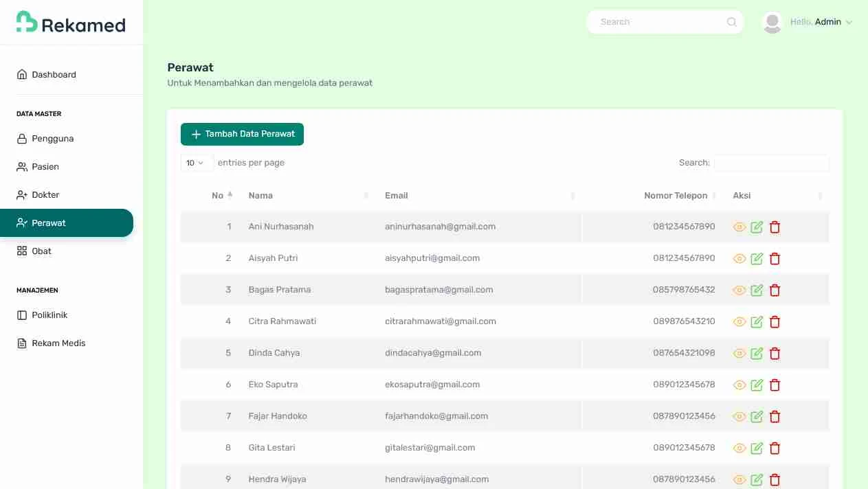This screenshot has width=868, height=489.
Task: Show Gita Lestari details with eye icon
Action: pyautogui.click(x=739, y=448)
